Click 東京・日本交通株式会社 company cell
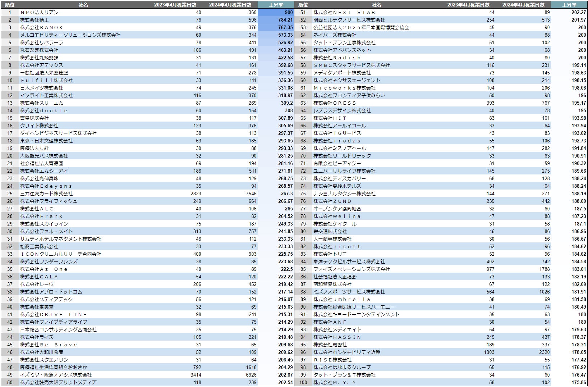The height and width of the screenshot is (387, 588). coord(46,141)
